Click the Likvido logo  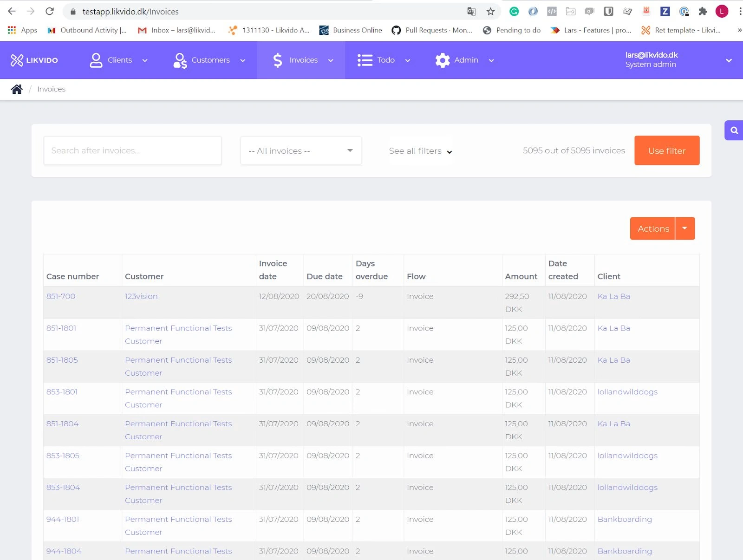click(35, 60)
